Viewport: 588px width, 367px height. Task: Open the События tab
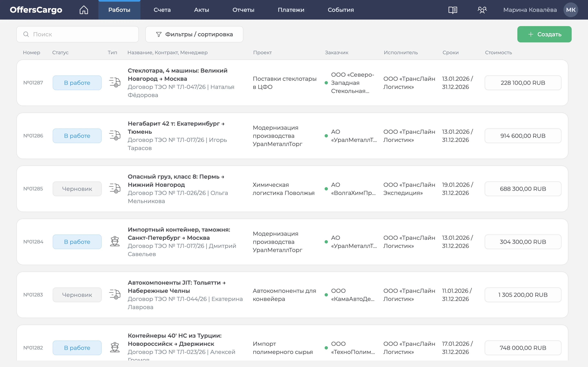[x=341, y=10]
